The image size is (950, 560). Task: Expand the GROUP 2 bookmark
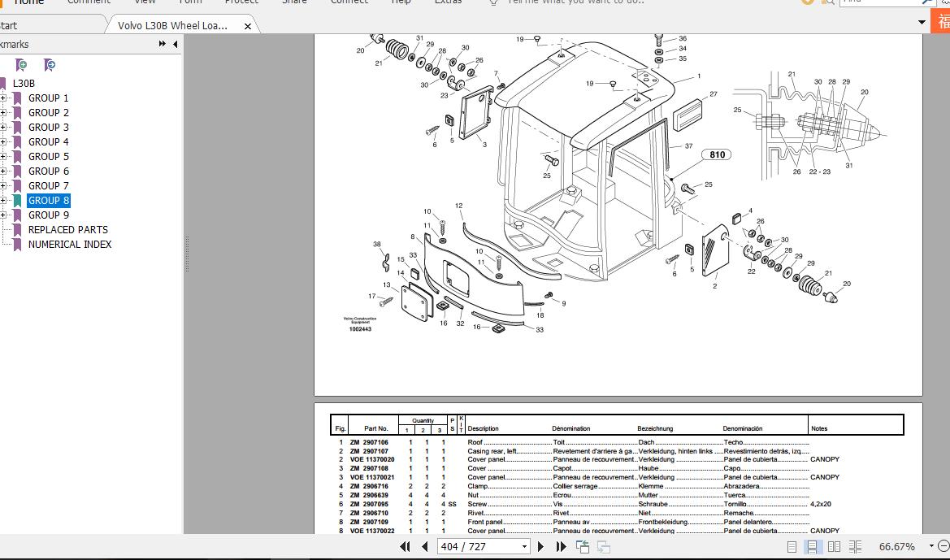[x=3, y=113]
